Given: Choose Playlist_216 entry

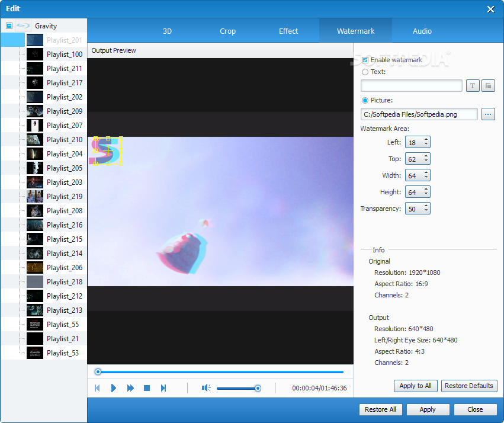Looking at the screenshot, I should coord(65,225).
